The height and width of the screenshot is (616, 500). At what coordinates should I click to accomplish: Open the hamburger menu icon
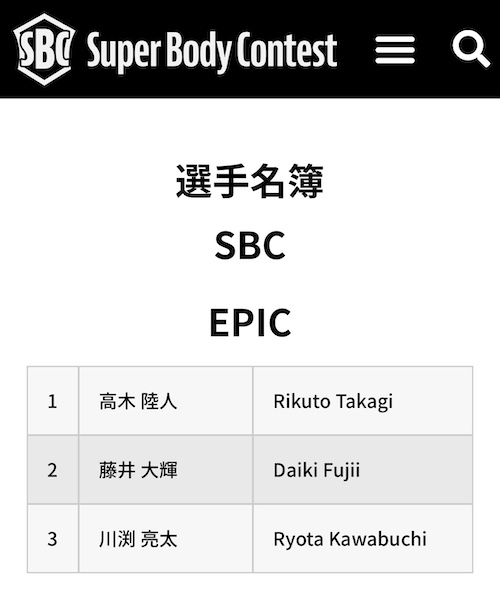395,50
